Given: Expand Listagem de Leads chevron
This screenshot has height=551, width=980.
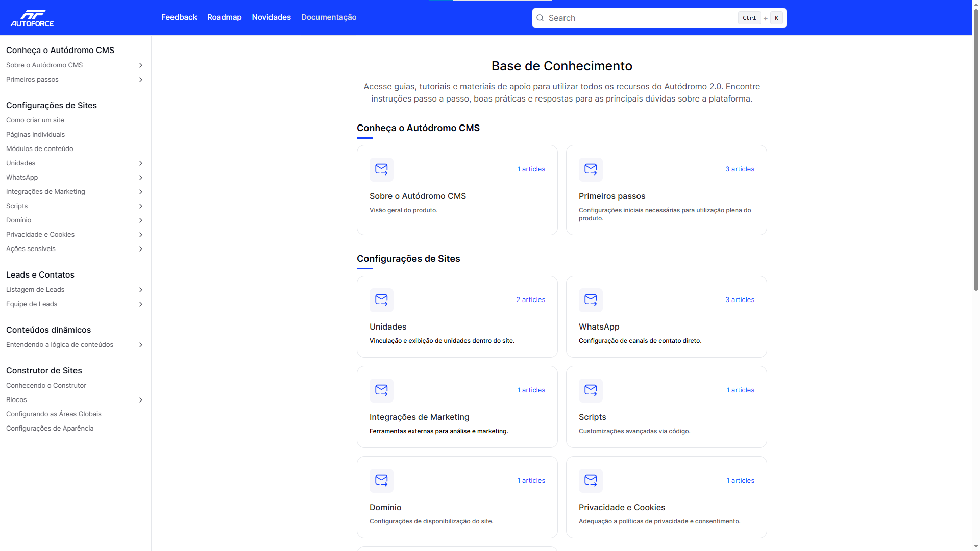Looking at the screenshot, I should point(141,290).
